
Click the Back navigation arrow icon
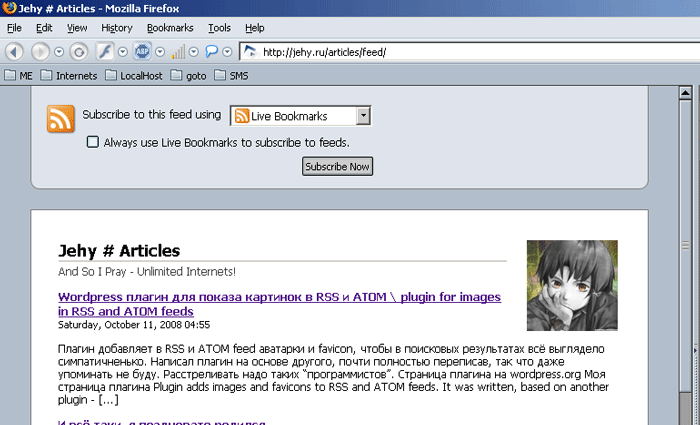click(14, 52)
